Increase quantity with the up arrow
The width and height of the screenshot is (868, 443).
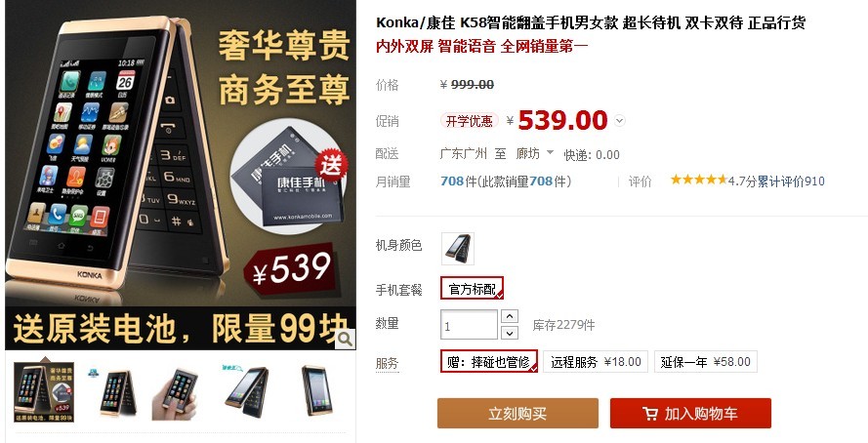[510, 316]
